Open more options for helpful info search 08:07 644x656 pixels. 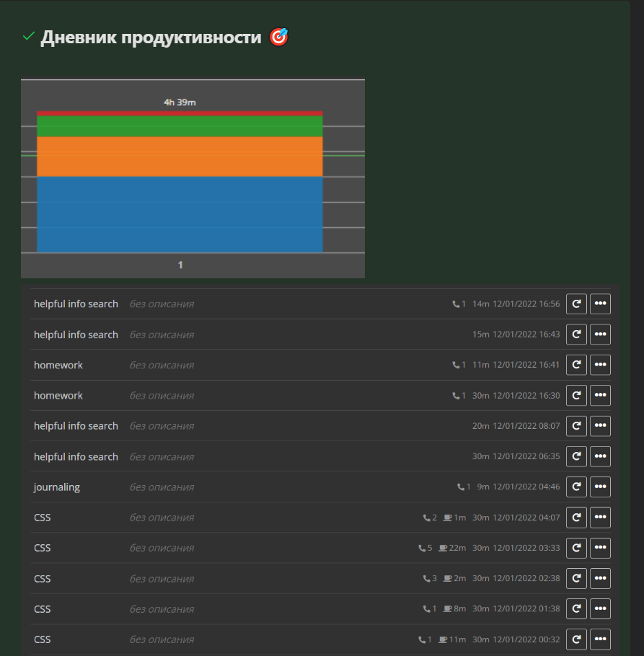point(600,426)
